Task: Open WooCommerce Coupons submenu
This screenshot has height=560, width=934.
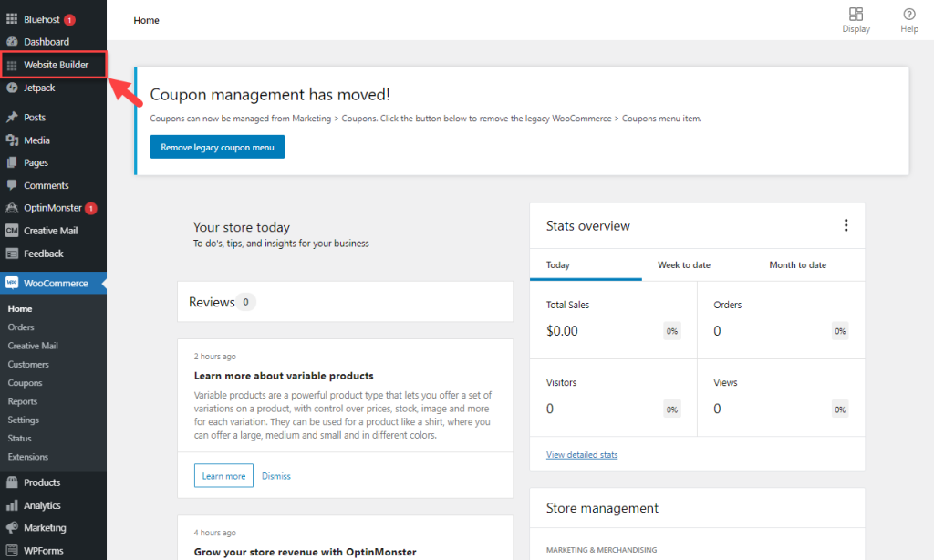Action: point(25,382)
